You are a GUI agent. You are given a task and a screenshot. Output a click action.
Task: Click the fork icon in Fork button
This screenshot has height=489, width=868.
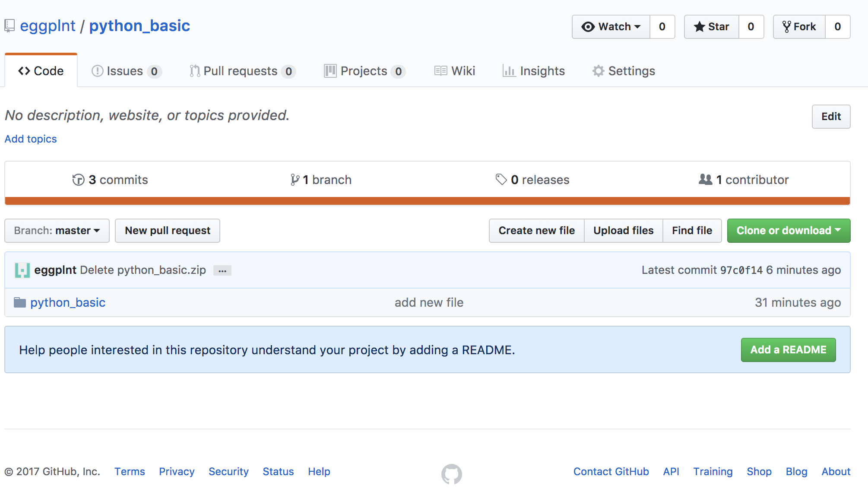click(x=787, y=27)
